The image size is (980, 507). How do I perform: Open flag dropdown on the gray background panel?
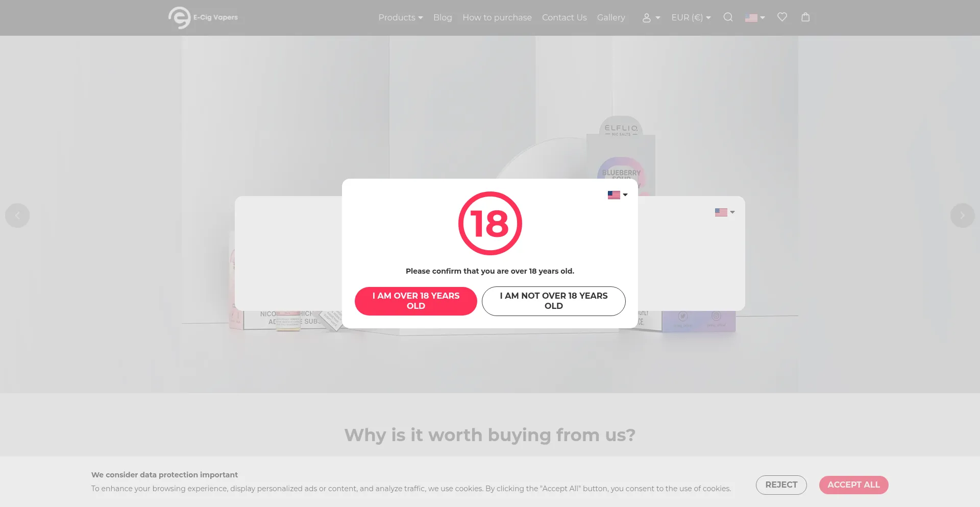pyautogui.click(x=725, y=212)
